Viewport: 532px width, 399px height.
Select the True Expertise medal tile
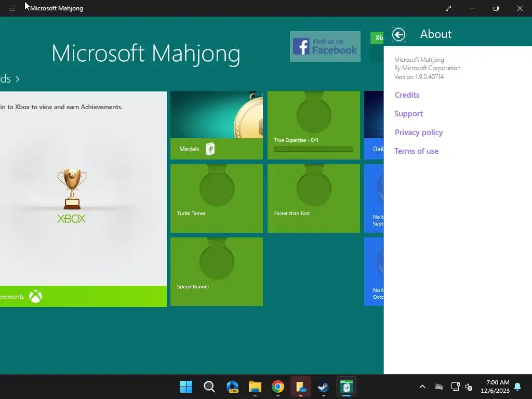pos(313,125)
